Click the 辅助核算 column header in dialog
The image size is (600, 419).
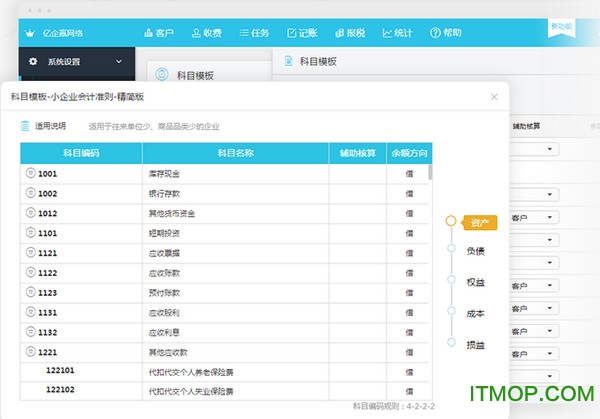(358, 153)
